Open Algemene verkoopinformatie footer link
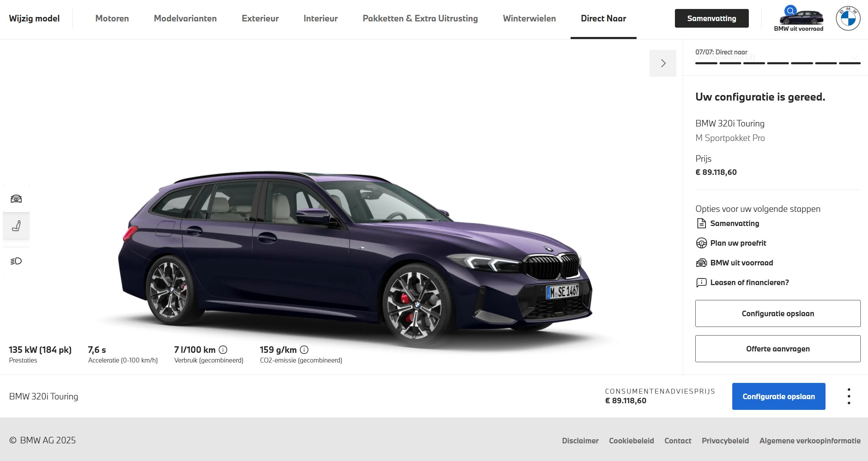Screen dimensions: 868x461 pos(810,441)
